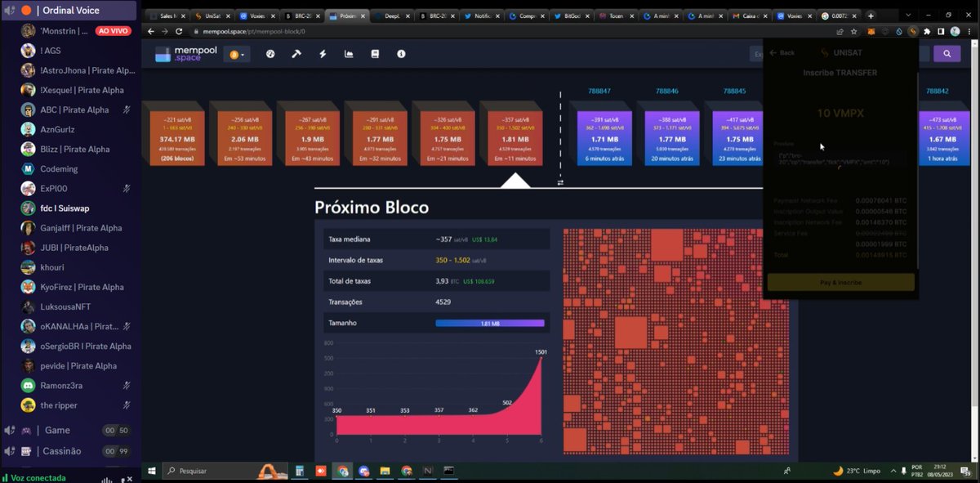This screenshot has height=483, width=980.
Task: Click the large square in block visualization
Action: (630, 333)
